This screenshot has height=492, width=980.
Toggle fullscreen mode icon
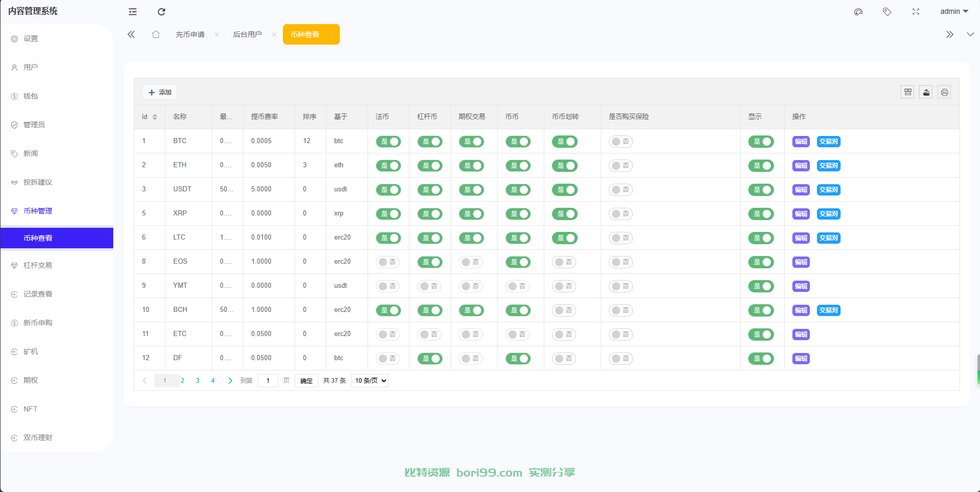coord(916,12)
